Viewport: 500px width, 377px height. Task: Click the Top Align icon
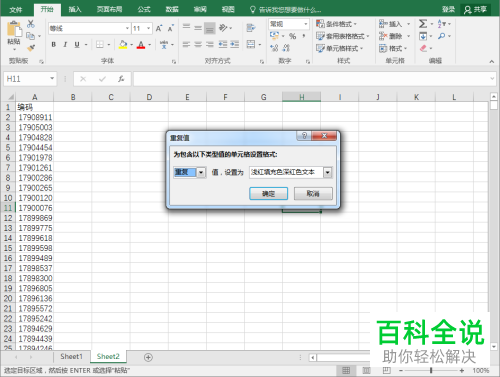(x=187, y=27)
